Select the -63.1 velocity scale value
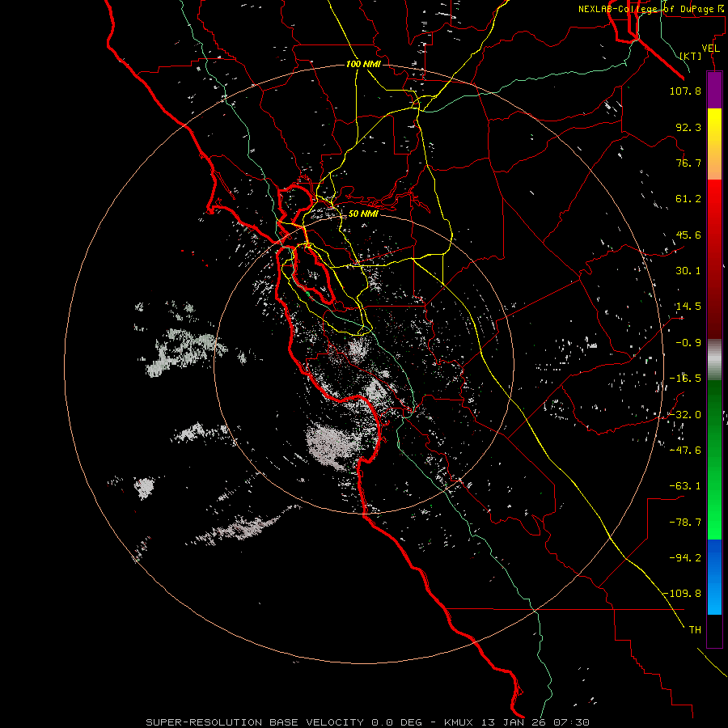Image resolution: width=728 pixels, height=728 pixels. 685,486
